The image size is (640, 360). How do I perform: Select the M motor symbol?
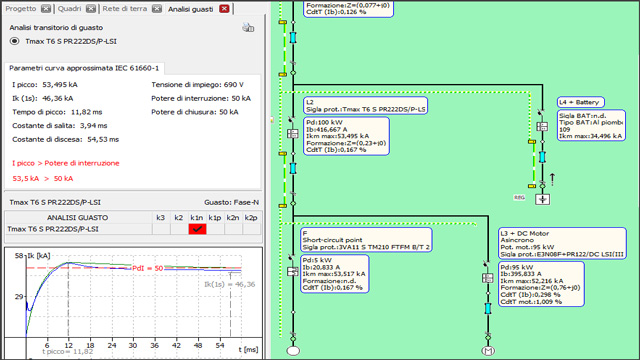coord(488,351)
